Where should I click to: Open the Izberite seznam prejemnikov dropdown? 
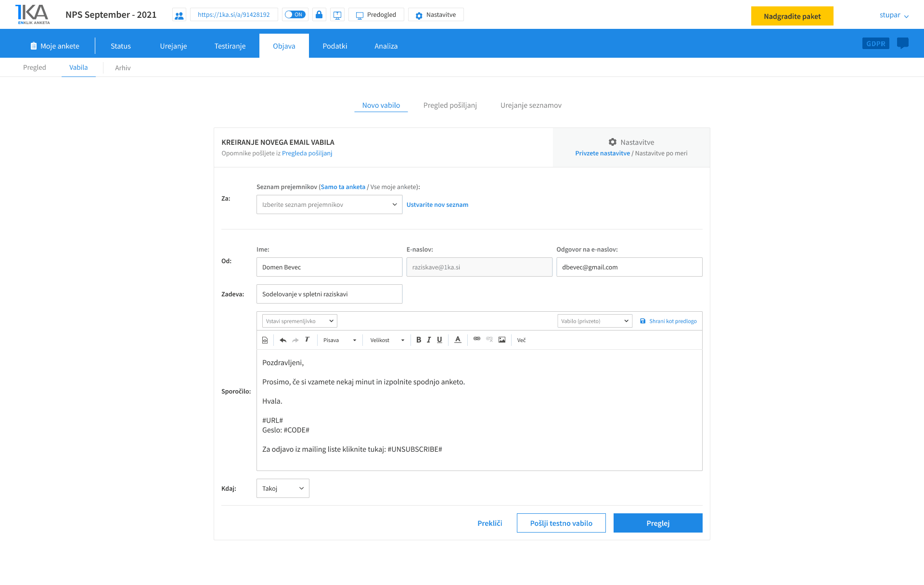(x=329, y=204)
